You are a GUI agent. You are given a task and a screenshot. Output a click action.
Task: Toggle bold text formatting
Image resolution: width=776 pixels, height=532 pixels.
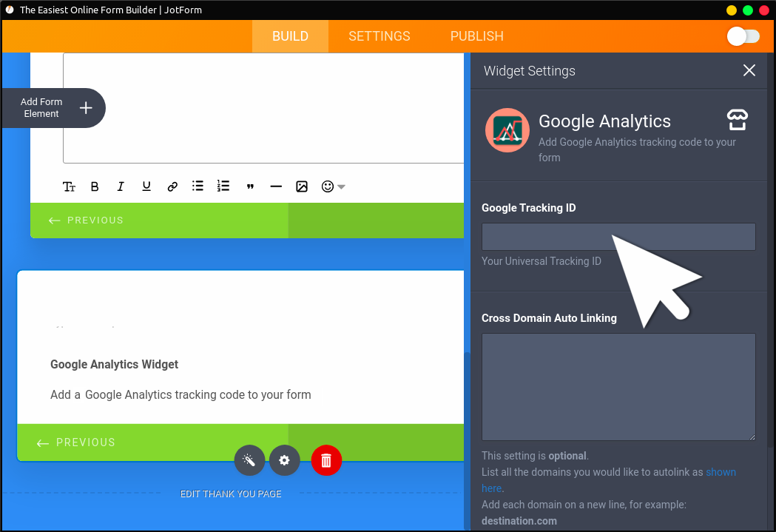click(x=95, y=186)
